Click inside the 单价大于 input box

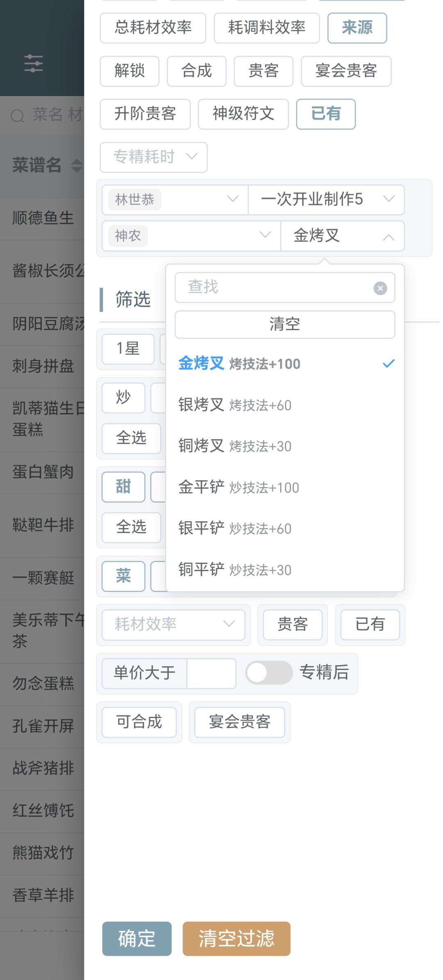pyautogui.click(x=211, y=673)
